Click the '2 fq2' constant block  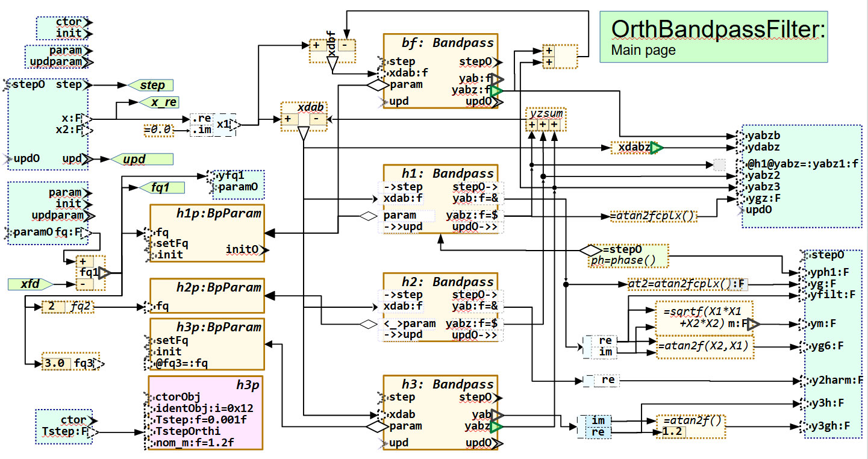(x=67, y=307)
